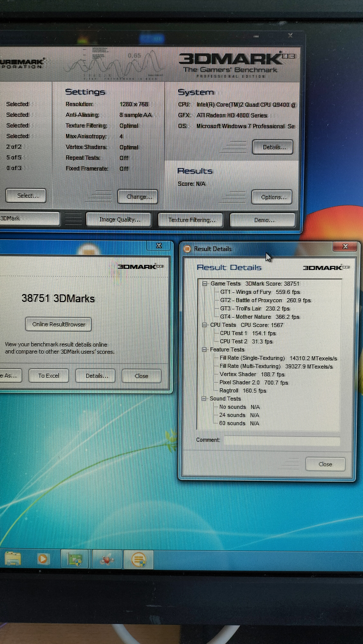Click Change settings button
This screenshot has height=644, width=363.
pos(138,197)
